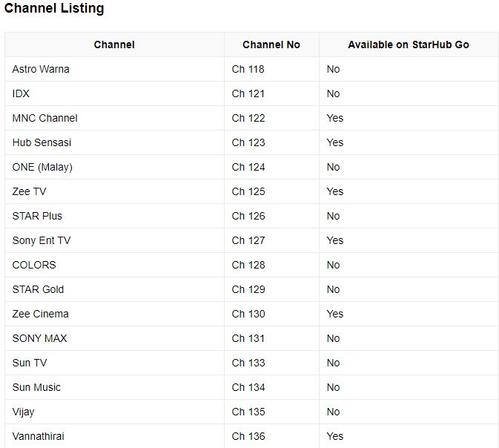Select the IDX channel name

(x=22, y=93)
